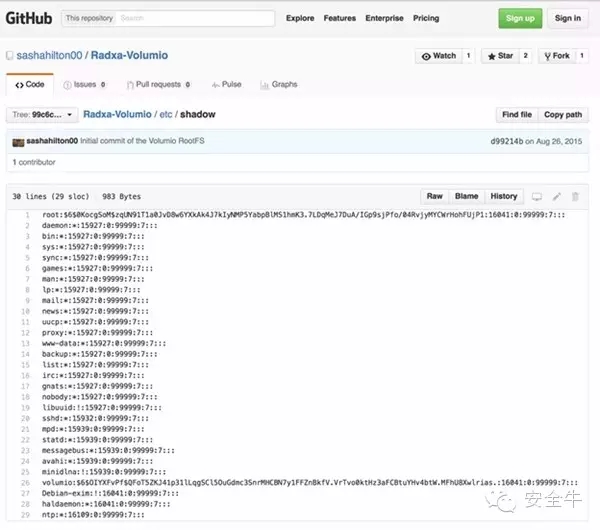
Task: Open the Features menu item
Action: click(x=339, y=18)
